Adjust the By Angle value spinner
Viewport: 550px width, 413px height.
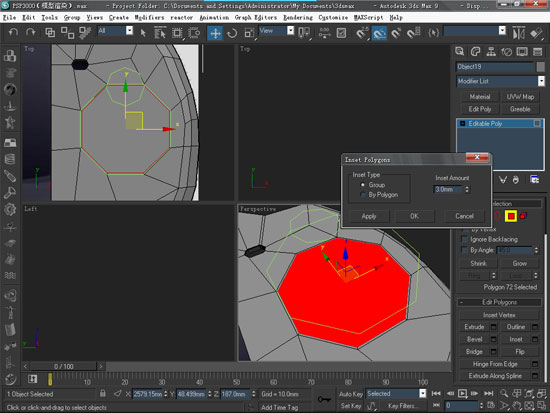536,250
